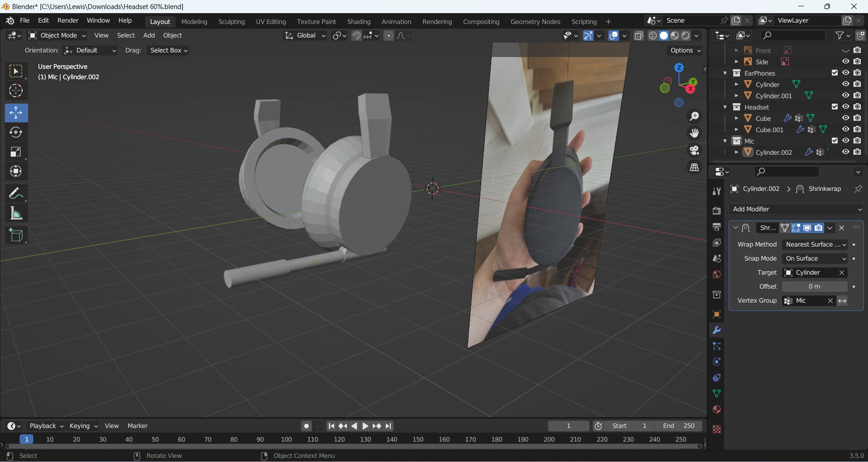Click the Options button
Viewport: 868px width, 462px height.
pos(685,50)
